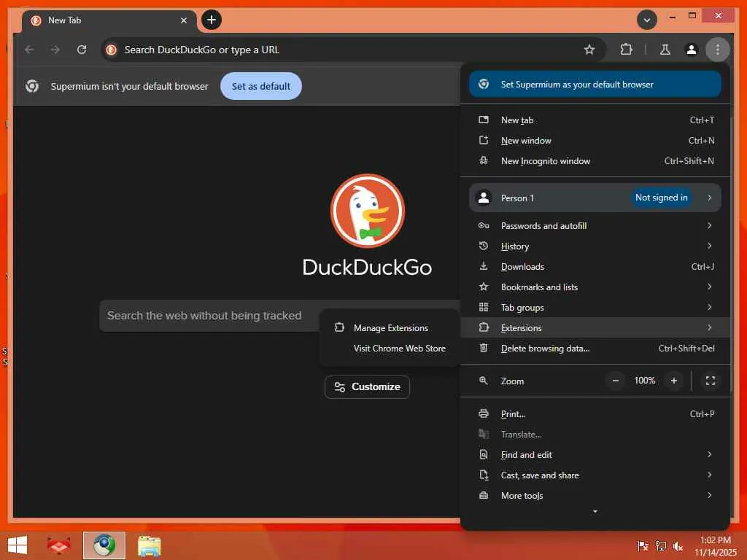The image size is (747, 560).
Task: Open the extensions puzzle icon in toolbar
Action: click(x=626, y=50)
